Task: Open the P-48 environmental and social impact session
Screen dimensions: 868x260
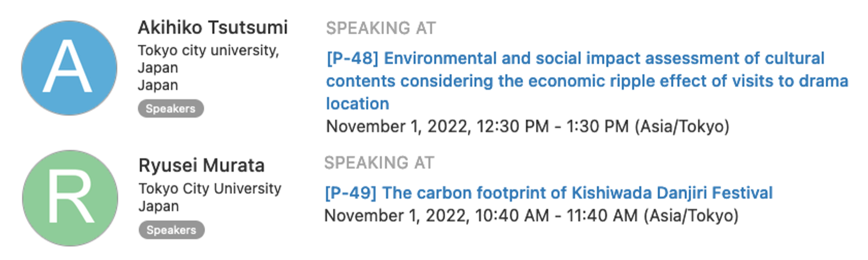Action: (x=587, y=81)
